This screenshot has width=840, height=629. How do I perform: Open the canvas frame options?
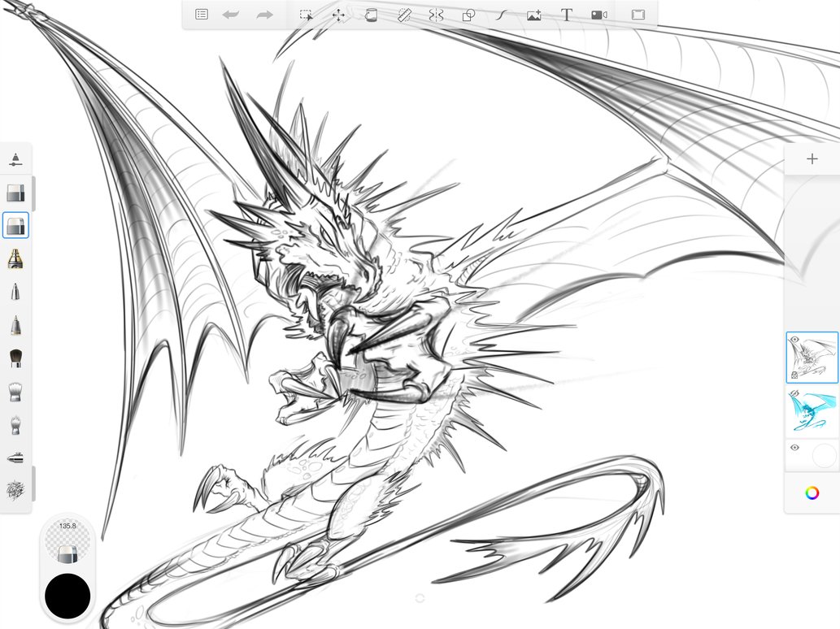tap(638, 14)
